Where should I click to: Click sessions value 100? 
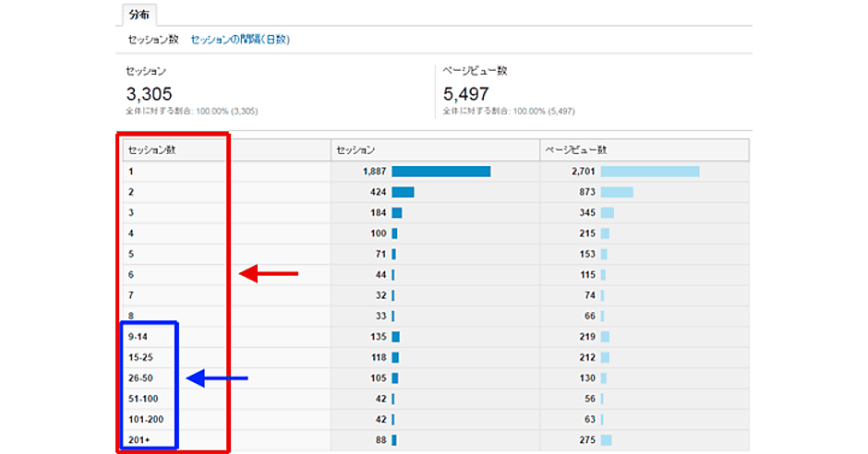point(378,233)
